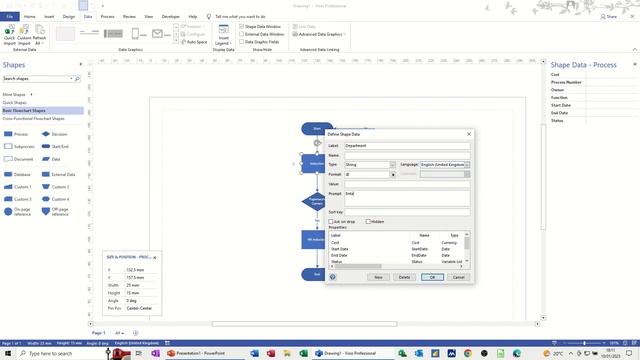Screen dimensions: 640x360
Task: Switch to the Home tab
Action: (x=29, y=17)
